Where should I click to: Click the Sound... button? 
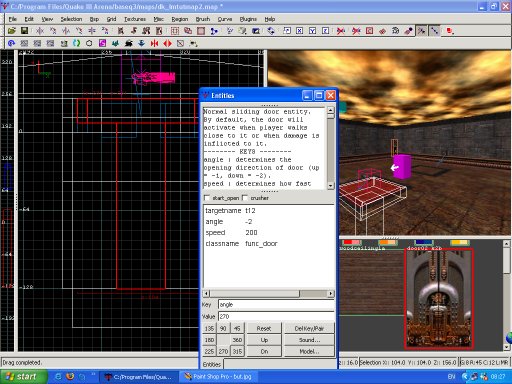tap(309, 340)
